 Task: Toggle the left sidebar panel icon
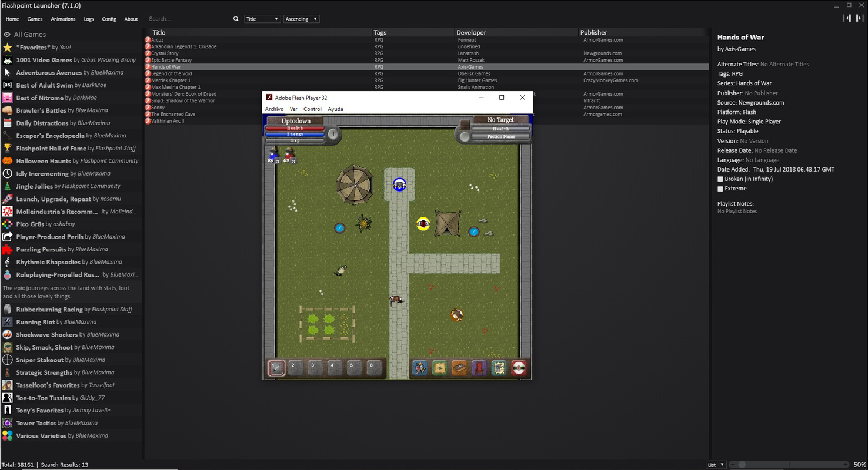[847, 18]
